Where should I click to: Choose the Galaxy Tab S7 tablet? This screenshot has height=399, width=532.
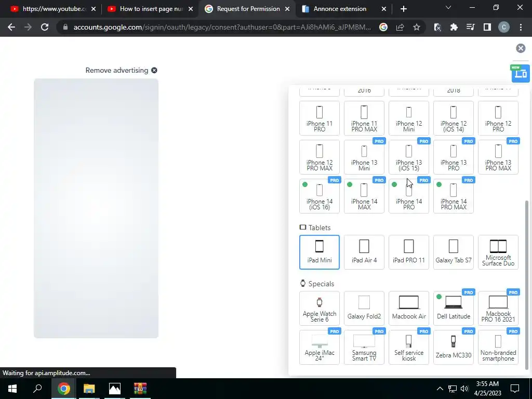[453, 252]
